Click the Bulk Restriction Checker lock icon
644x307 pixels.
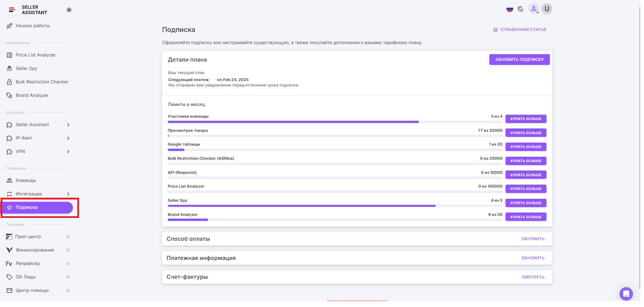click(9, 82)
